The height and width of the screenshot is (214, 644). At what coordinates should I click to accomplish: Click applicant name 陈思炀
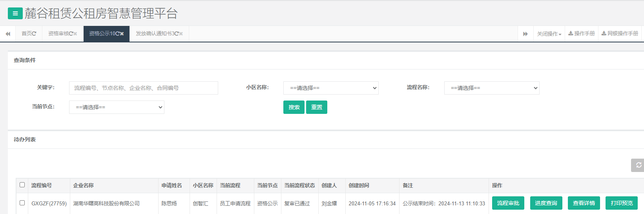point(169,203)
